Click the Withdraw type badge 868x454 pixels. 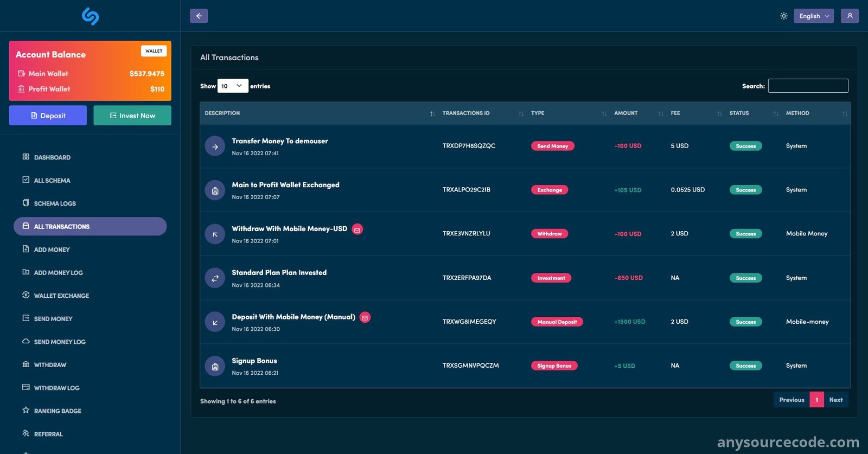(550, 234)
